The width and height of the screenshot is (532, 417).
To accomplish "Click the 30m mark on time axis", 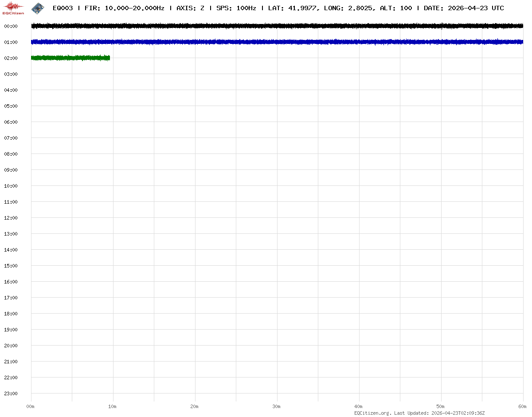I will click(277, 406).
